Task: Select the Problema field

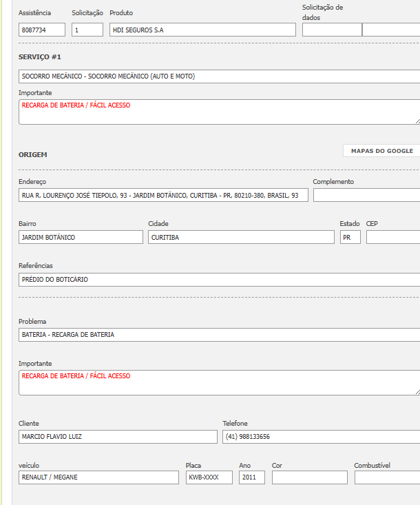Action: coord(219,335)
